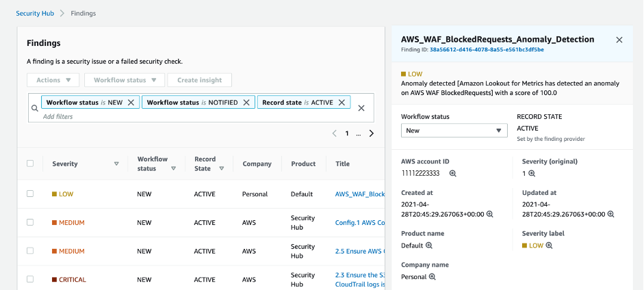Close the finding details panel
The width and height of the screenshot is (644, 290).
coord(619,40)
